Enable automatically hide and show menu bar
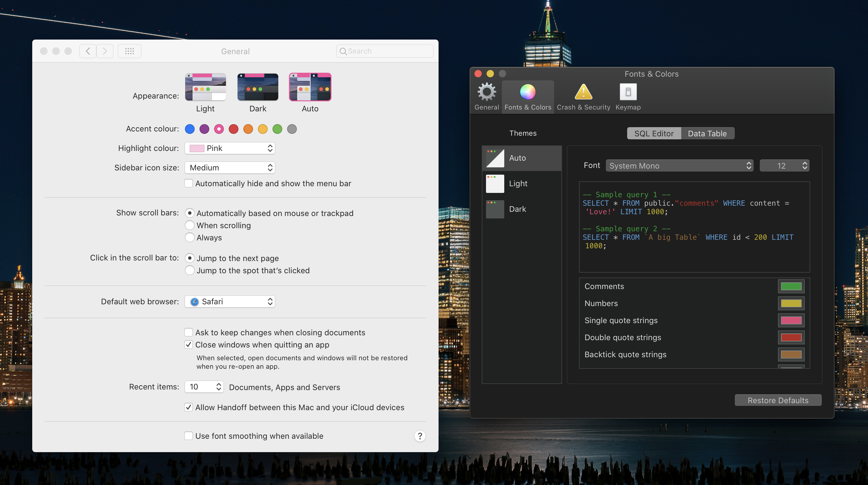The width and height of the screenshot is (868, 485). (189, 183)
